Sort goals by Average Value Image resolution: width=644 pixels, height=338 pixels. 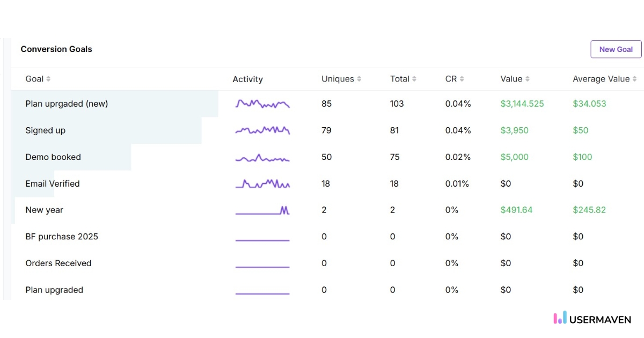pyautogui.click(x=634, y=78)
